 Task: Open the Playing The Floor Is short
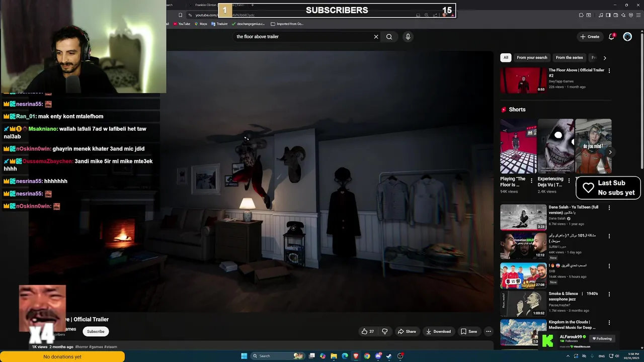click(518, 146)
